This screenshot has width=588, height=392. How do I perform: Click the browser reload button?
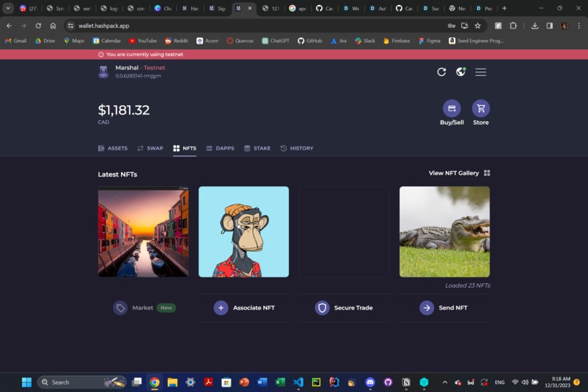click(x=38, y=26)
